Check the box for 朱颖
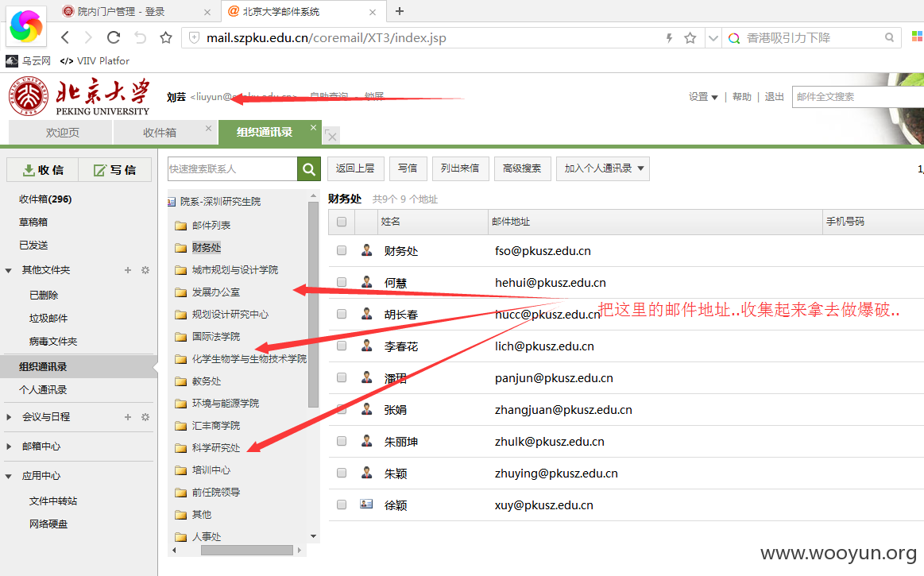924x576 pixels. [342, 473]
